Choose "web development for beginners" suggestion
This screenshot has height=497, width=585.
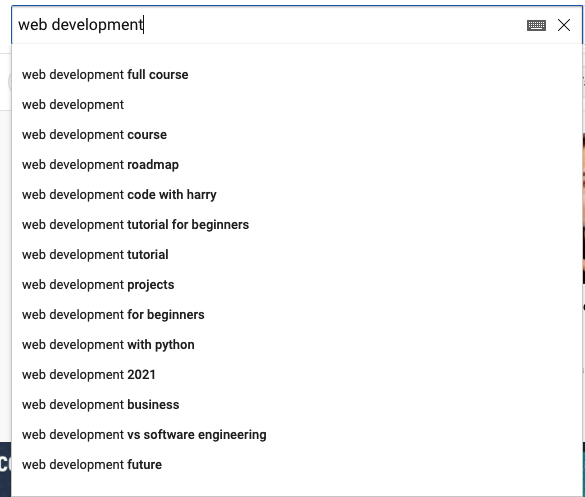coord(297,315)
